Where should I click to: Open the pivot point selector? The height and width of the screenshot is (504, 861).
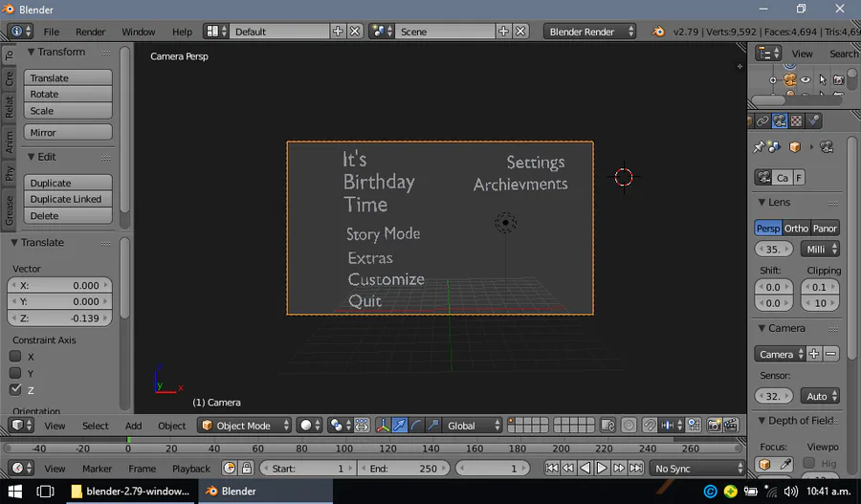340,426
